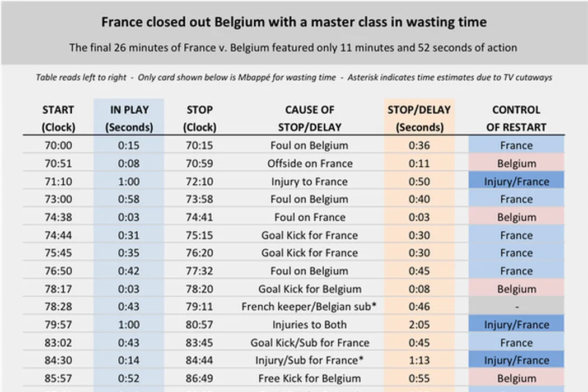
Task: Select the 'Goal Kick for Belgium' cell
Action: coord(310,289)
